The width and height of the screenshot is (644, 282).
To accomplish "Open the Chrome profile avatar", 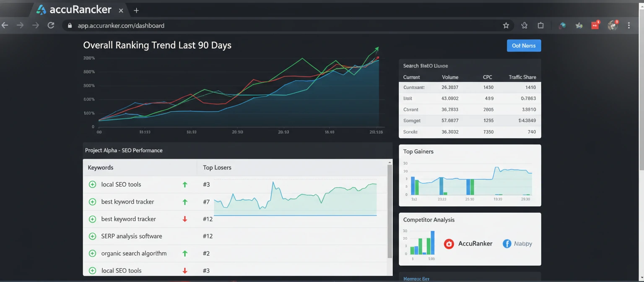I will pyautogui.click(x=613, y=25).
